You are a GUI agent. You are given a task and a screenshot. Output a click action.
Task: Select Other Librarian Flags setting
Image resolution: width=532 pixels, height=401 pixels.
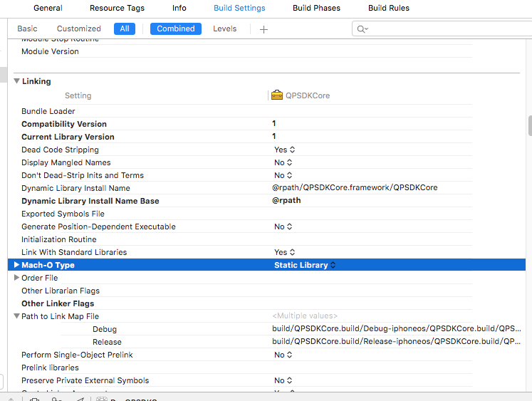click(x=61, y=291)
